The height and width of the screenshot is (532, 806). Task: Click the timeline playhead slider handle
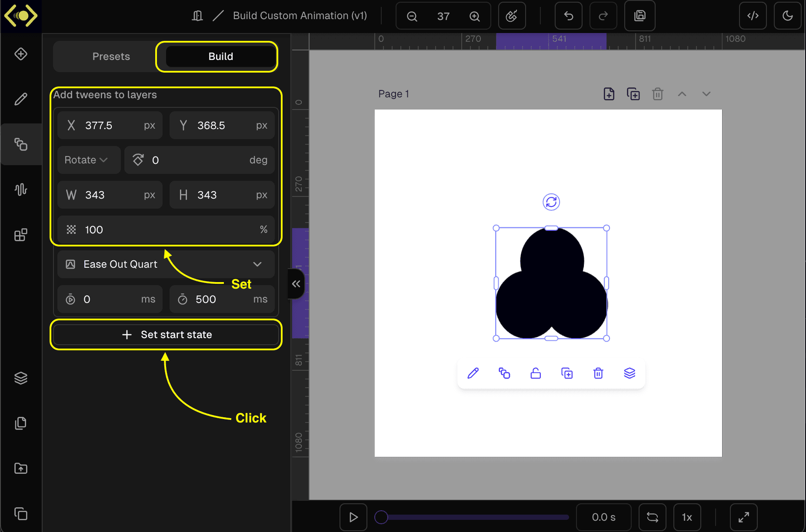[x=381, y=517]
